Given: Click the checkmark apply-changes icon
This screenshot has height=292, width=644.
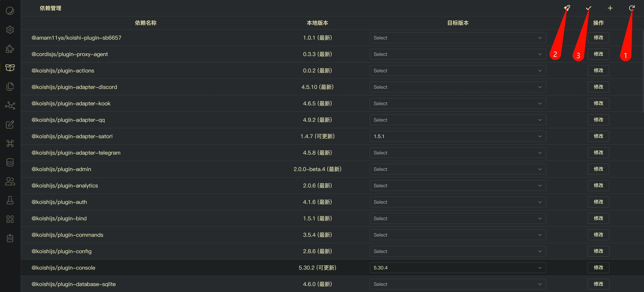Looking at the screenshot, I should pos(588,8).
